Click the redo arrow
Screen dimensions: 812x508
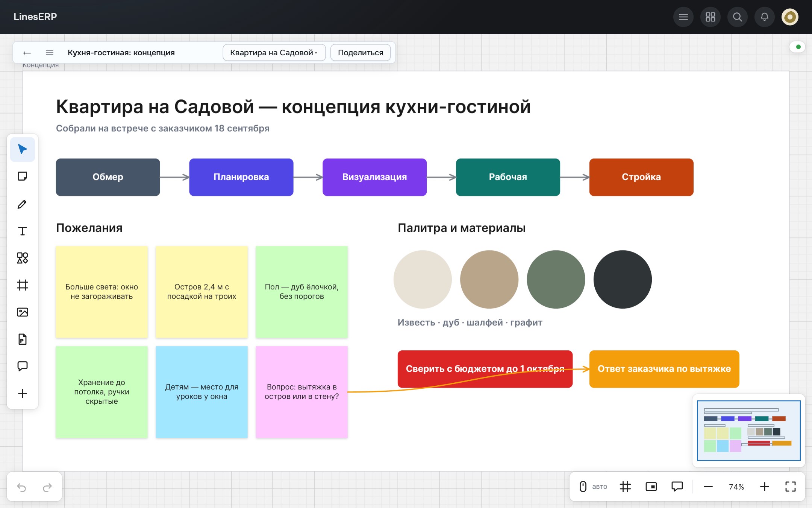(47, 487)
